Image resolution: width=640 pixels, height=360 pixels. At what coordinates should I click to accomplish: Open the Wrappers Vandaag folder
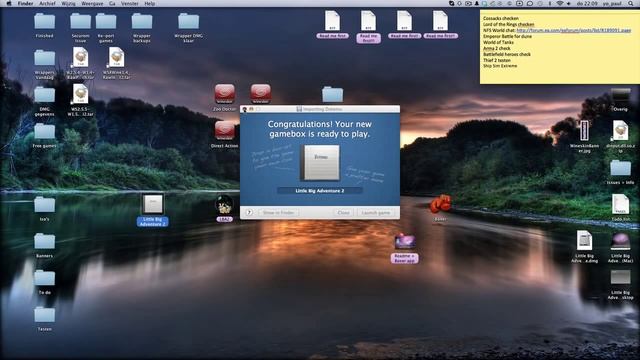pos(44,58)
